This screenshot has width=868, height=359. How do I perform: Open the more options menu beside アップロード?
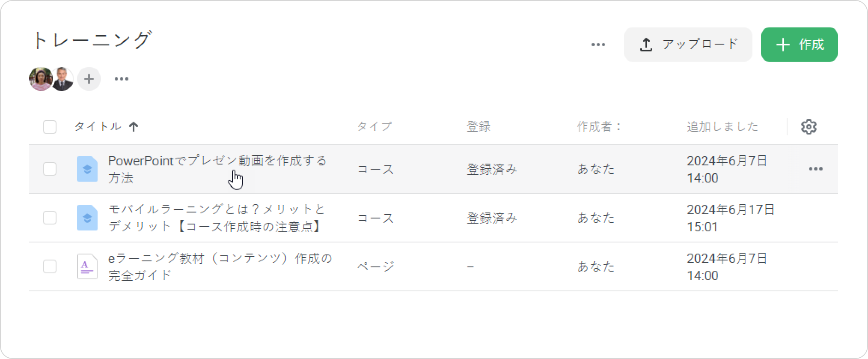pyautogui.click(x=598, y=45)
